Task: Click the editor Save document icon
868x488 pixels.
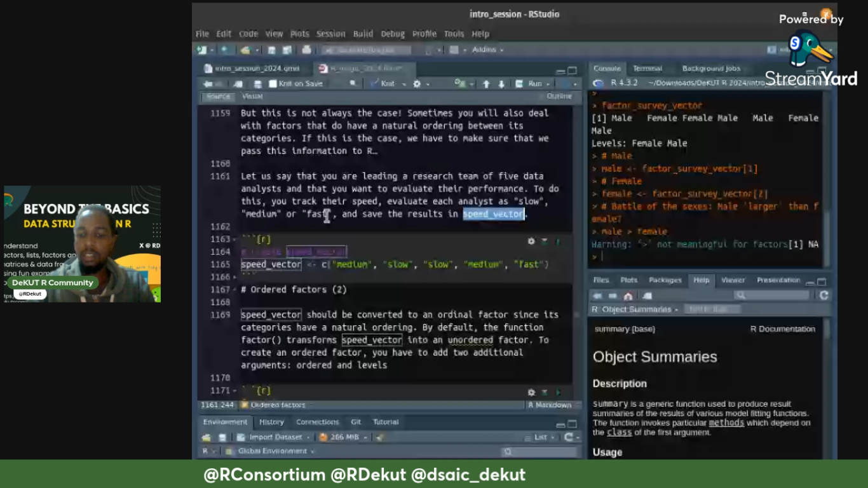Action: click(x=258, y=83)
